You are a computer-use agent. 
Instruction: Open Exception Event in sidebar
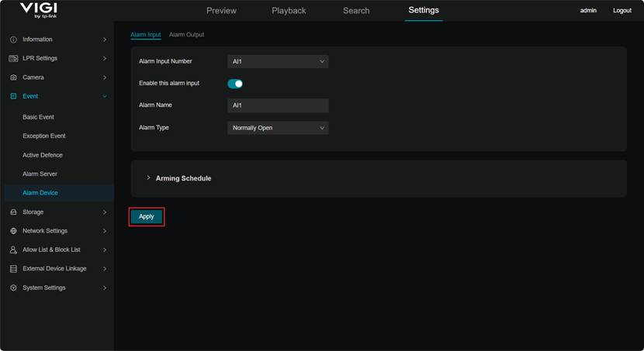(44, 136)
